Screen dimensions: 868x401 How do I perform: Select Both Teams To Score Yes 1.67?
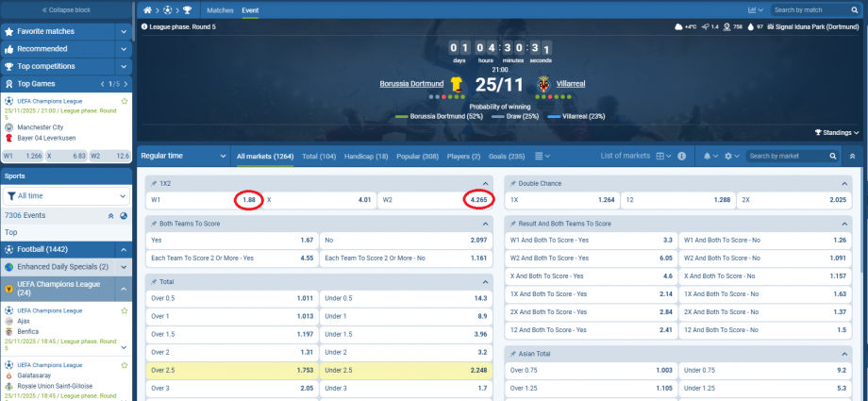coord(232,241)
